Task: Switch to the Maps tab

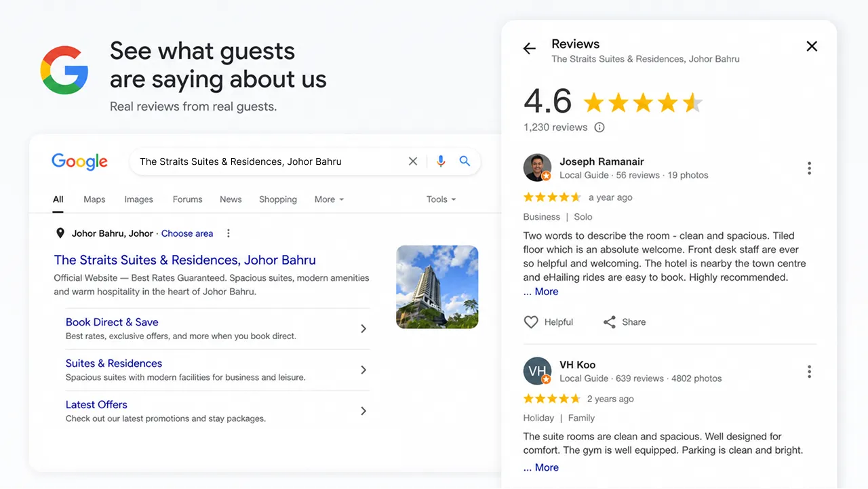Action: (94, 199)
